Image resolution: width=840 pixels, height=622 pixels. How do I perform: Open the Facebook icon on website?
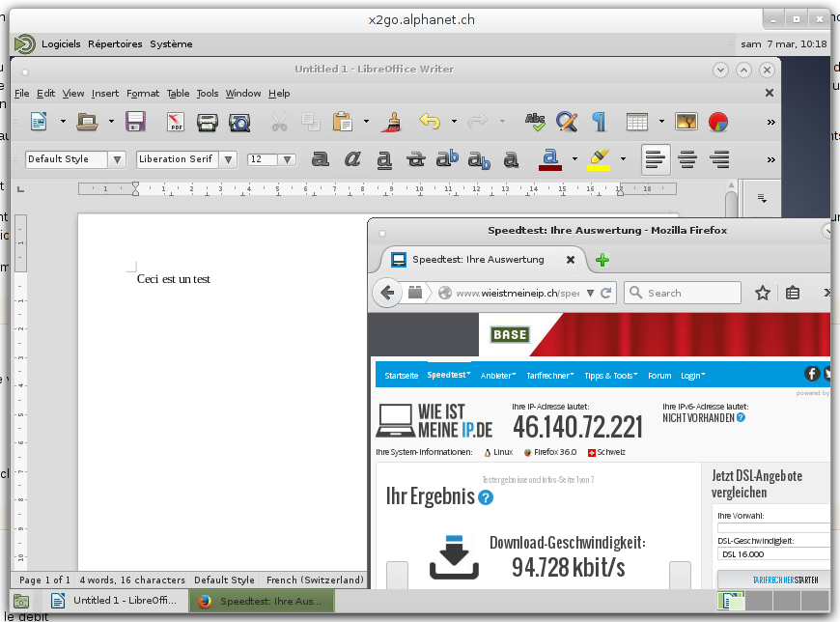click(812, 374)
